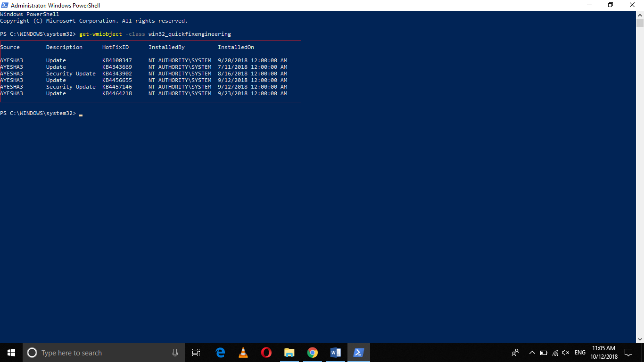The height and width of the screenshot is (362, 644).
Task: Open the Windows Start menu
Action: [11, 353]
